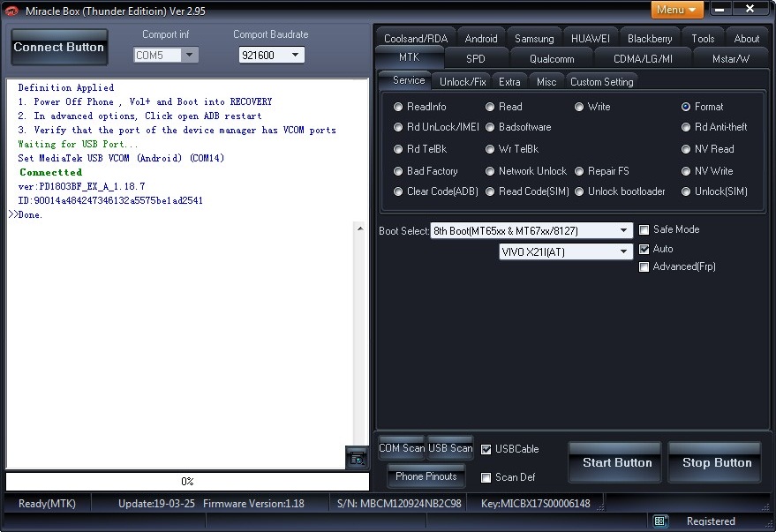The width and height of the screenshot is (776, 532).
Task: Switch to the Android tab
Action: click(x=481, y=39)
